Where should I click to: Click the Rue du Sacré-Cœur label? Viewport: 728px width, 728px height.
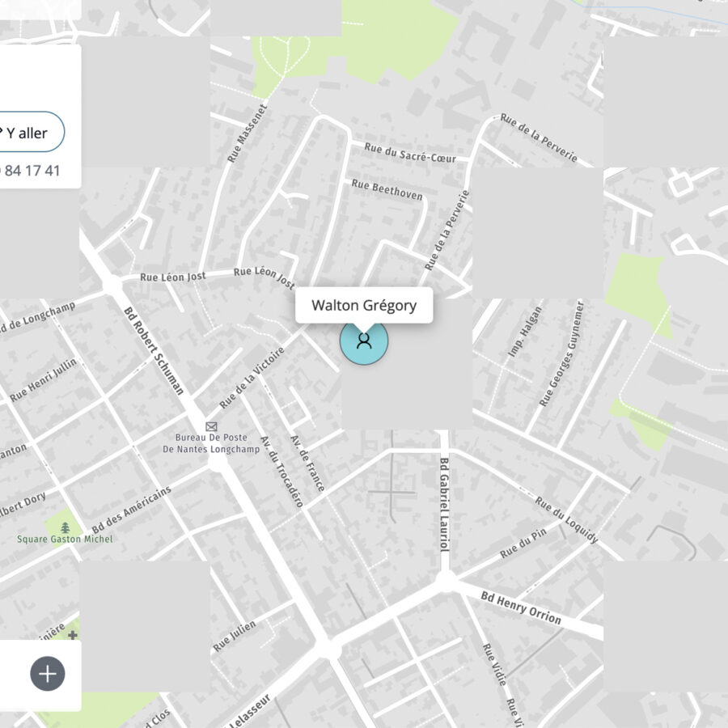(410, 153)
